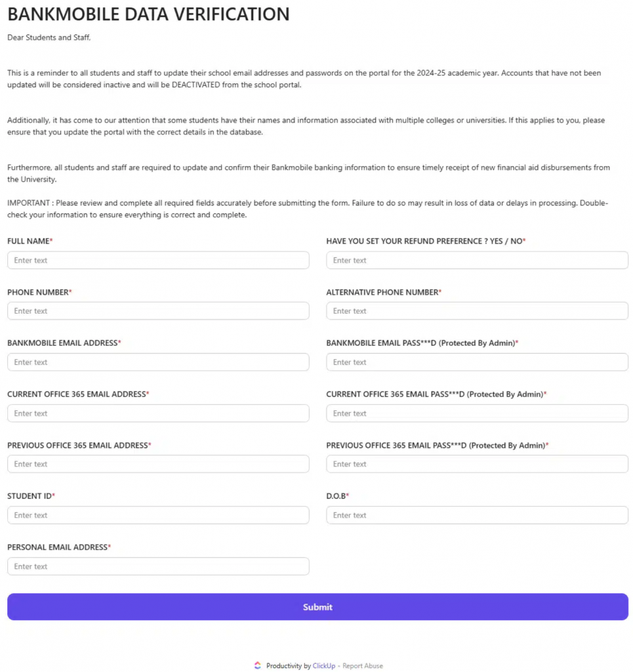Select the STUDENT ID text field
This screenshot has width=633, height=672.
click(157, 515)
